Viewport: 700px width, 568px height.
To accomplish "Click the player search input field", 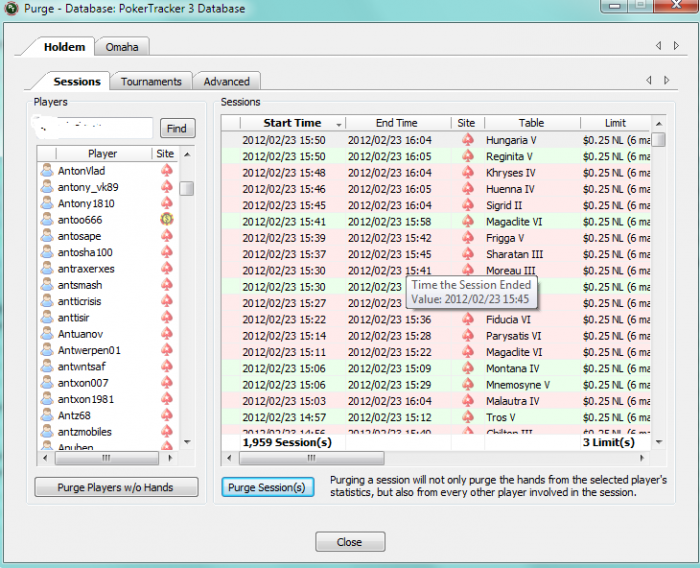I will pyautogui.click(x=93, y=128).
